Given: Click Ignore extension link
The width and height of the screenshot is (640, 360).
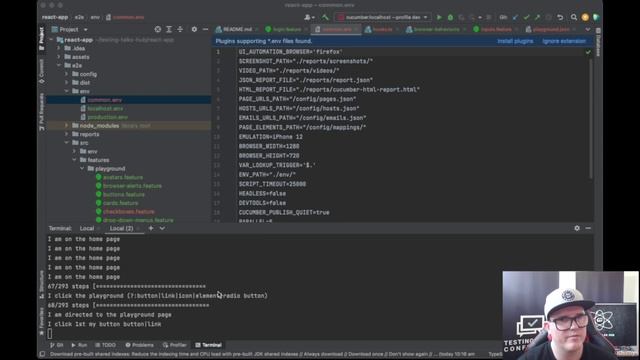Looking at the screenshot, I should tap(564, 41).
